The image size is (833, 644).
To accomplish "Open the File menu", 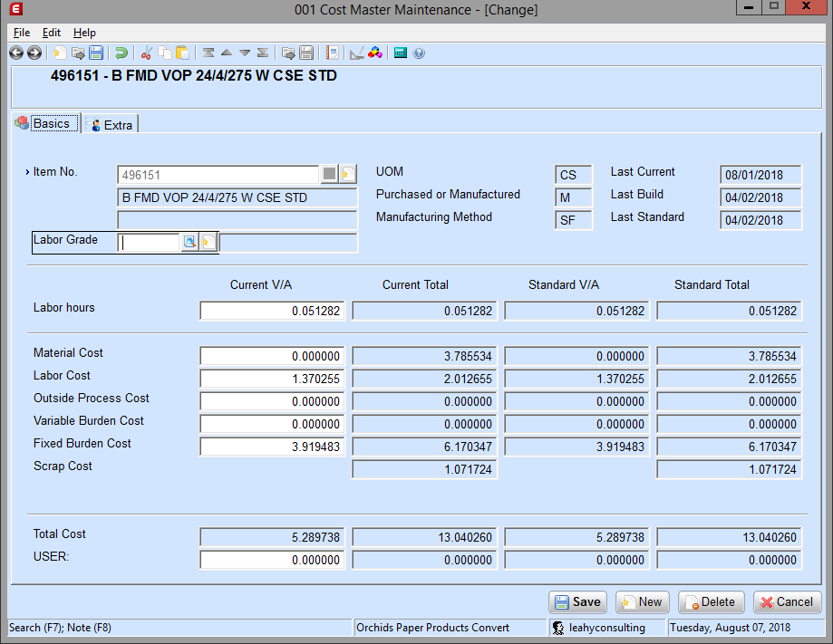I will [21, 33].
